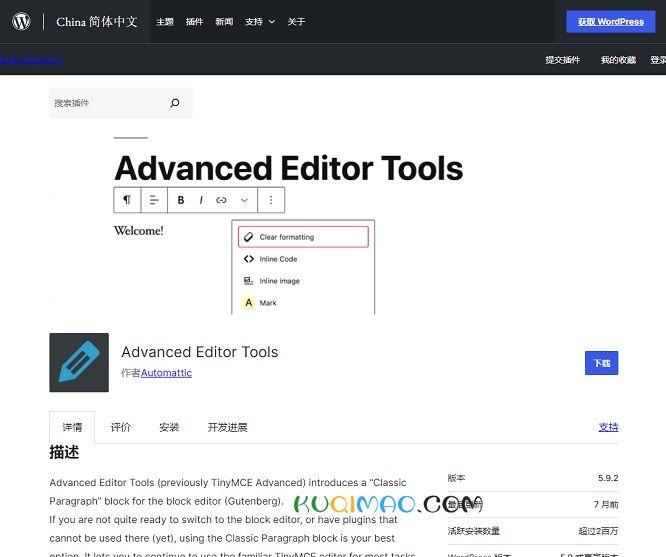The height and width of the screenshot is (557, 666).
Task: Switch to the 评价 tab
Action: click(121, 427)
